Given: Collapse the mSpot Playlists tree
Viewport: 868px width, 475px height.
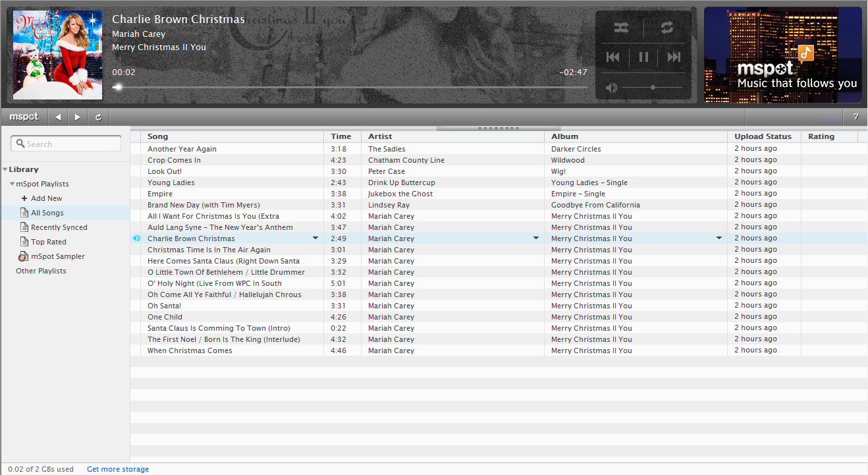Looking at the screenshot, I should coord(12,184).
